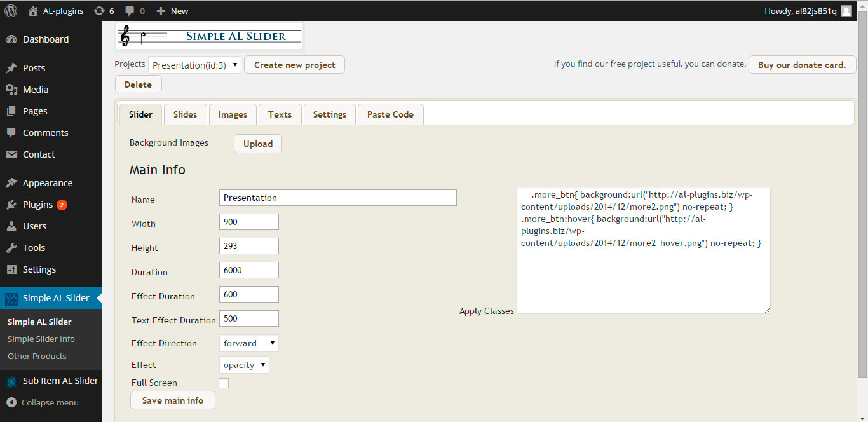868x422 pixels.
Task: Click the Effect Duration field showing 600
Action: 249,294
